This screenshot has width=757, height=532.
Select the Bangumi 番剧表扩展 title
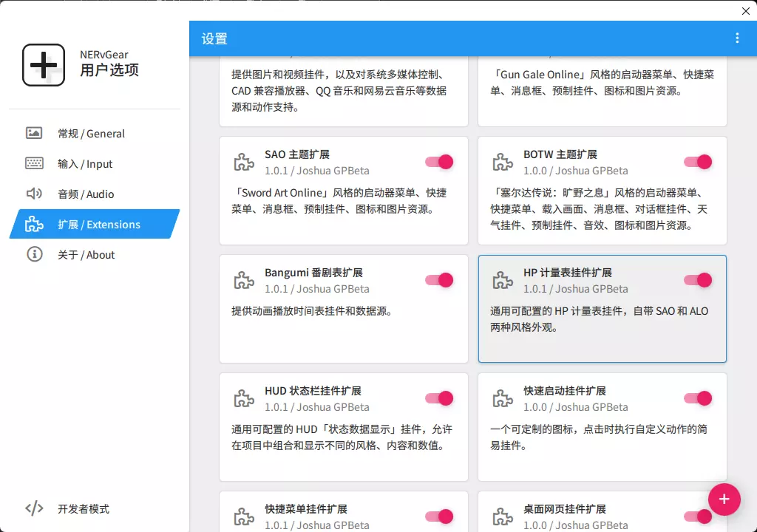[313, 273]
